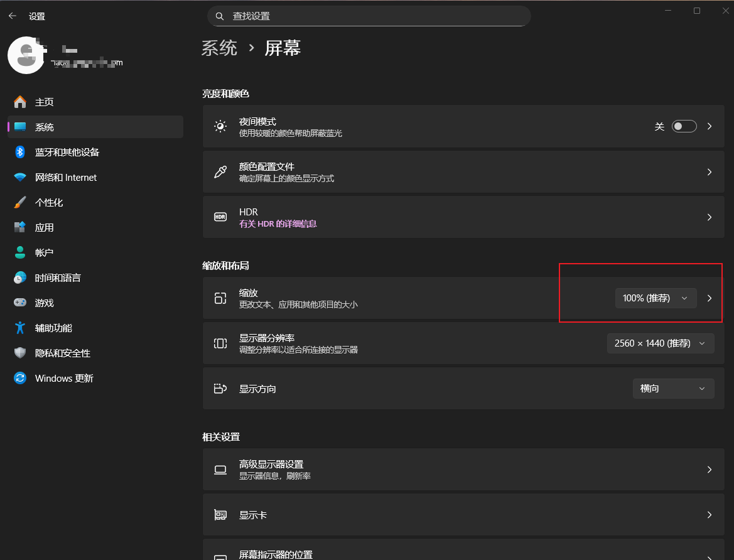Screen dimensions: 734x560
Task: Click the chevron on the 显示卡 row
Action: 710,515
